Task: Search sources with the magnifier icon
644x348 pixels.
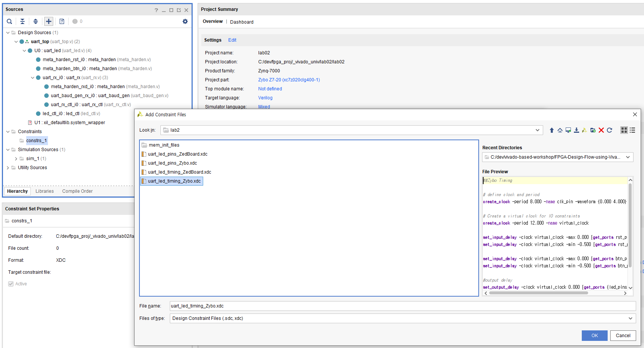Action: click(9, 21)
